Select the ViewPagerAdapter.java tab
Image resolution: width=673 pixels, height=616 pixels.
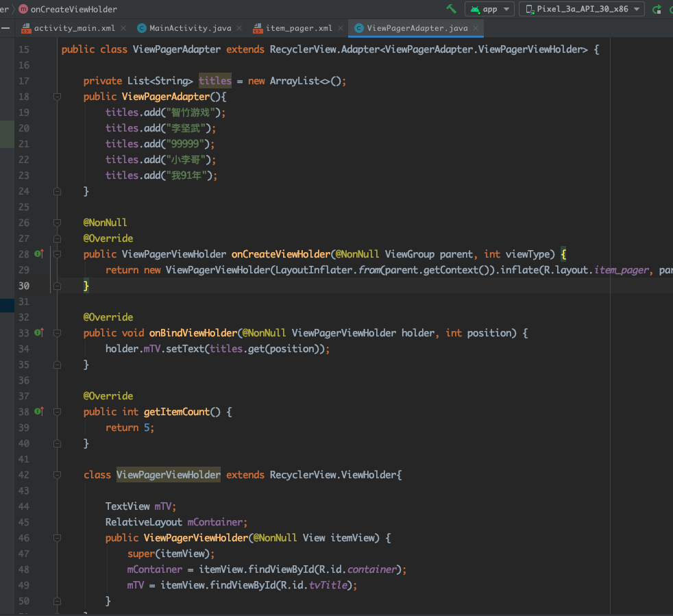417,28
